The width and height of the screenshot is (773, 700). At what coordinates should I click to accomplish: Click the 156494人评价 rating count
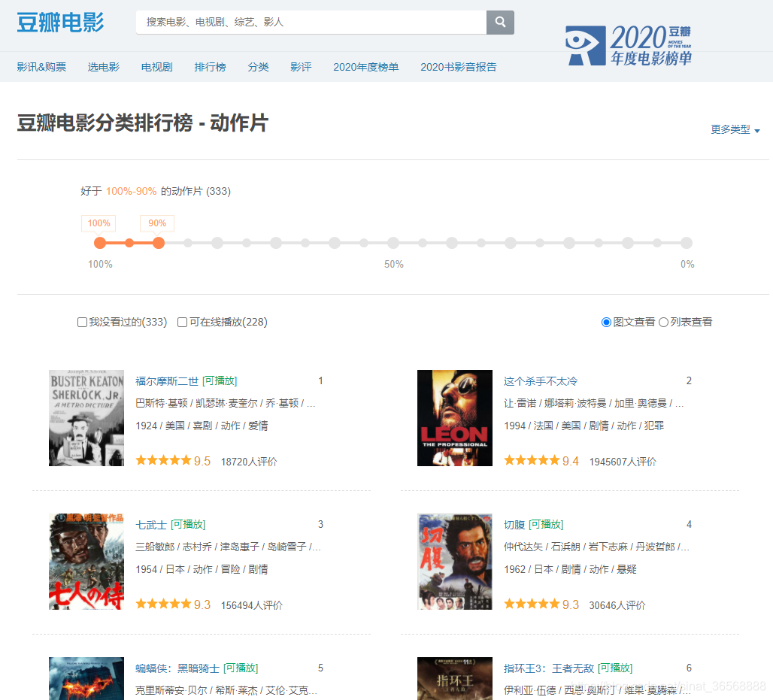point(251,605)
